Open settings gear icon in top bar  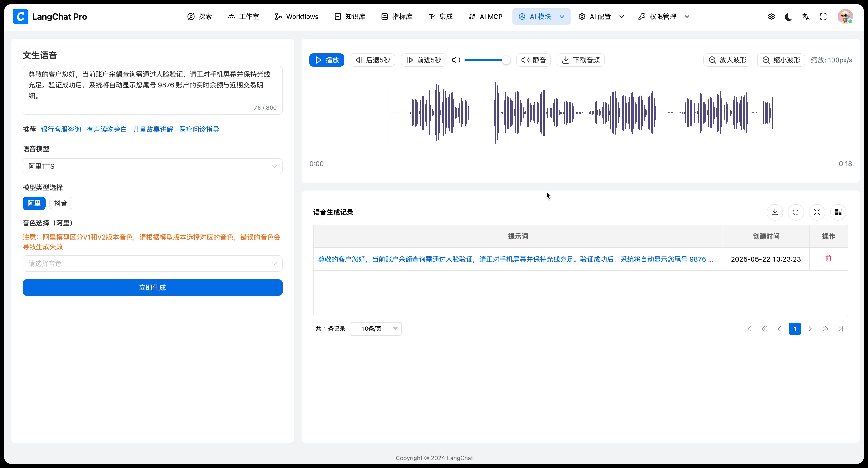[771, 17]
